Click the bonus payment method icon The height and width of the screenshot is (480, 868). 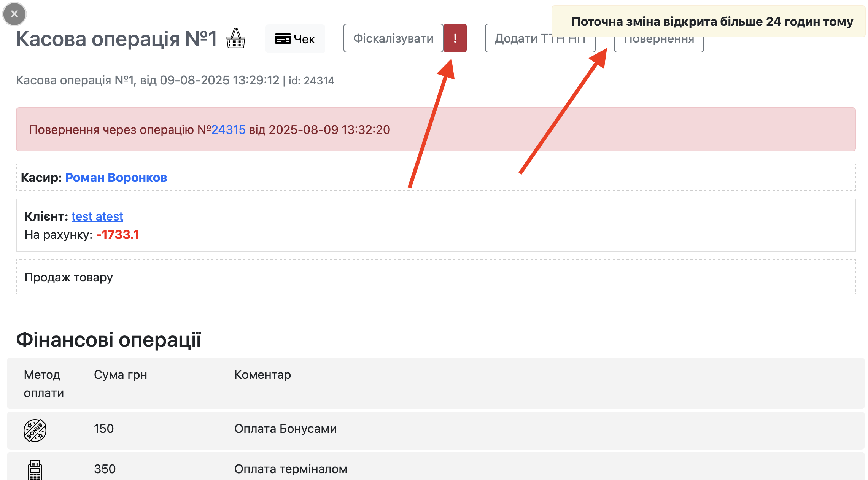[x=35, y=430]
